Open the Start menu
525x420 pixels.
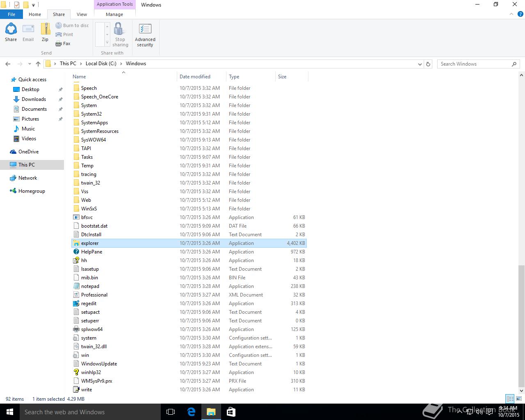(x=10, y=412)
